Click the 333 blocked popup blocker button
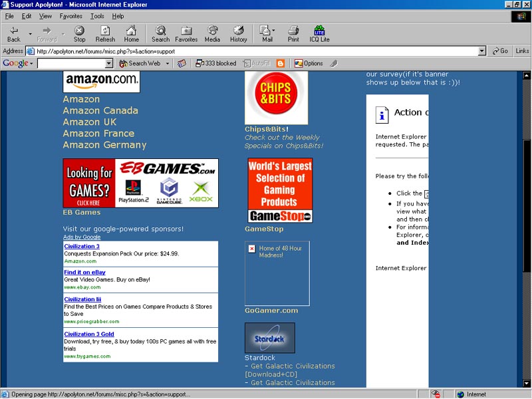 click(216, 64)
